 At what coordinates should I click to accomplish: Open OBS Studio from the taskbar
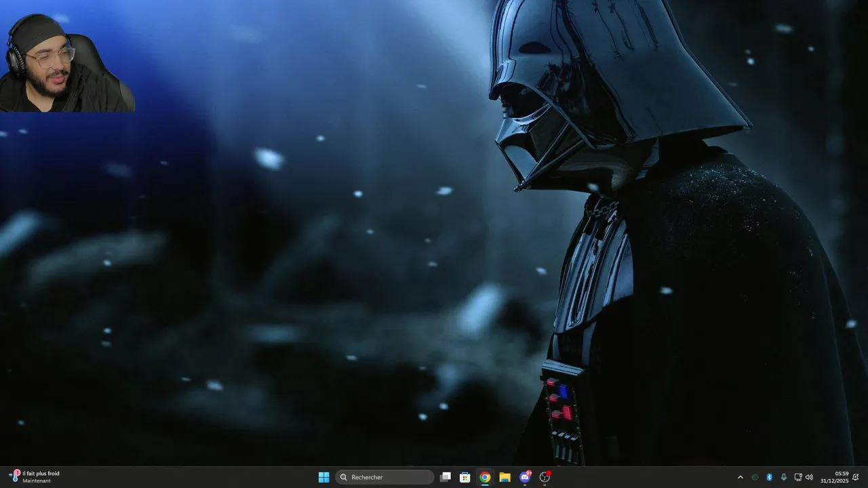pos(545,477)
